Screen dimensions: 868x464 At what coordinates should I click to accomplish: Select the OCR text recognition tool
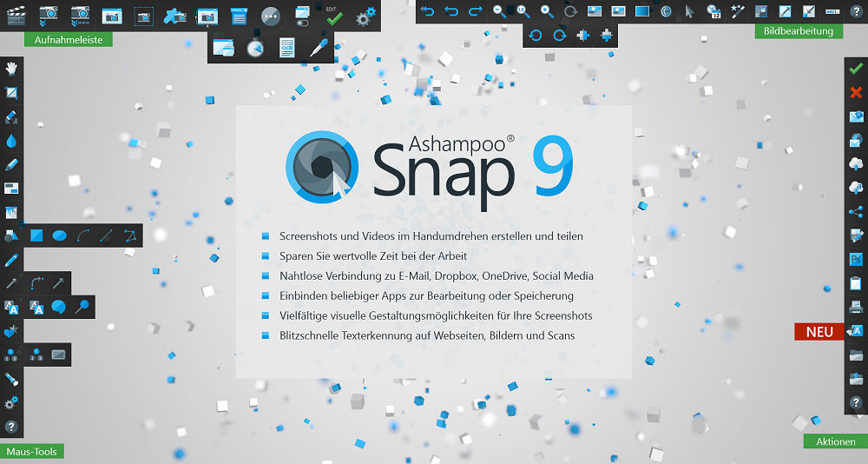[x=286, y=49]
